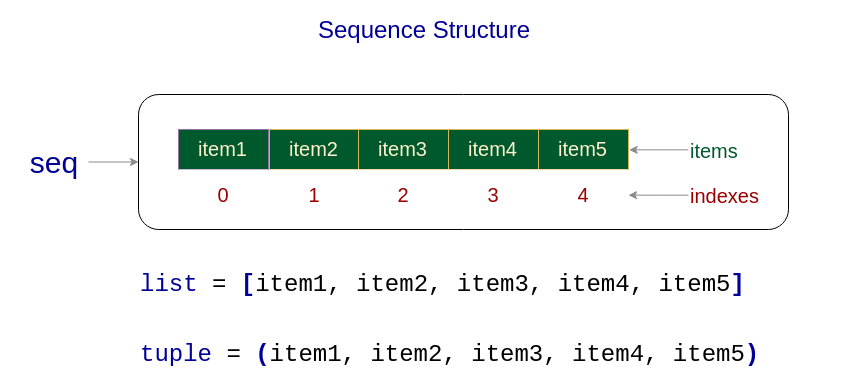Click the arrow pointing from items
The width and height of the screenshot is (848, 386).
pyautogui.click(x=659, y=150)
